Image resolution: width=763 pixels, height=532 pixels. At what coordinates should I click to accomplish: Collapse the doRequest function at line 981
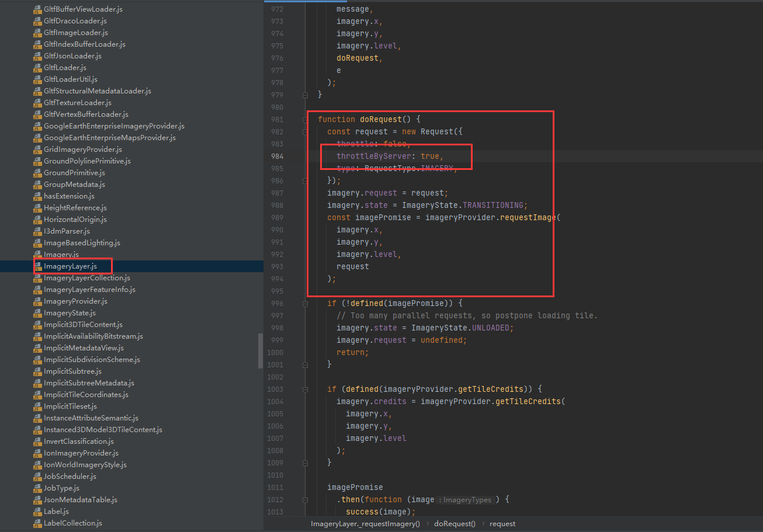(305, 119)
